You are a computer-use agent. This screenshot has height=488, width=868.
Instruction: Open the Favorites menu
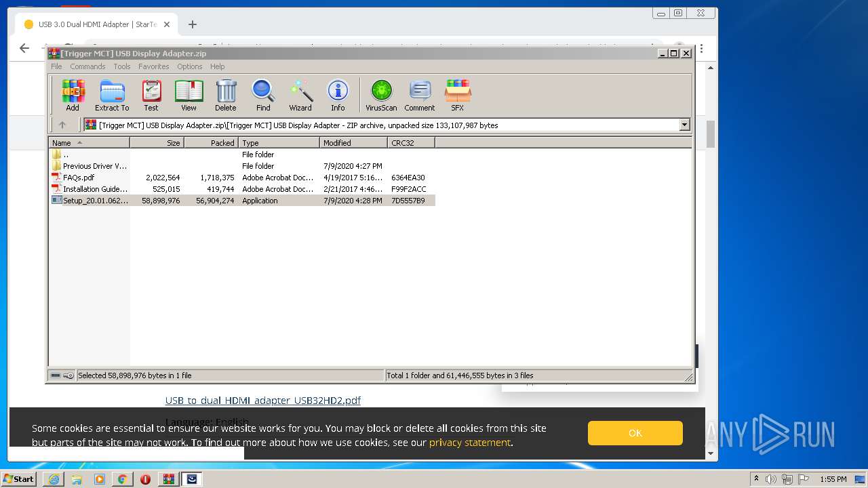click(x=154, y=66)
